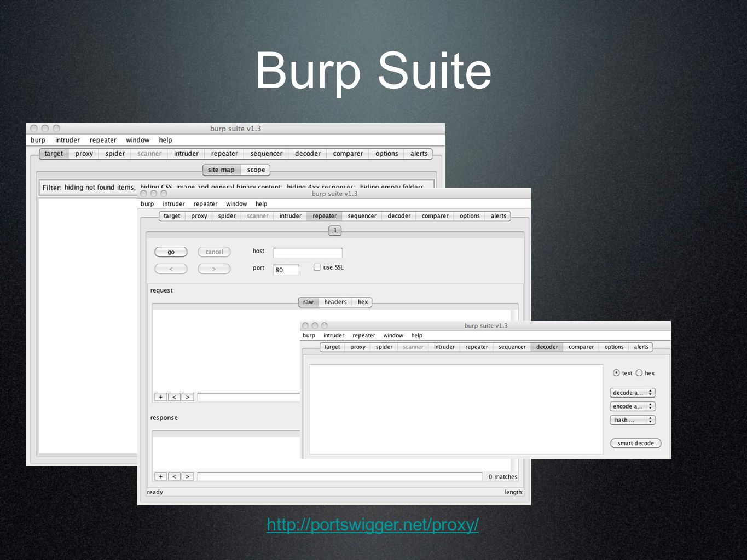The height and width of the screenshot is (560, 747).
Task: Open repeater menu in back window
Action: click(x=103, y=140)
